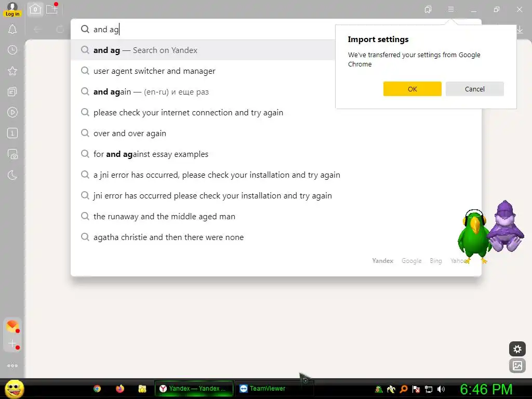
Task: Open screenshot camera icon in sidebar
Action: coord(12,154)
